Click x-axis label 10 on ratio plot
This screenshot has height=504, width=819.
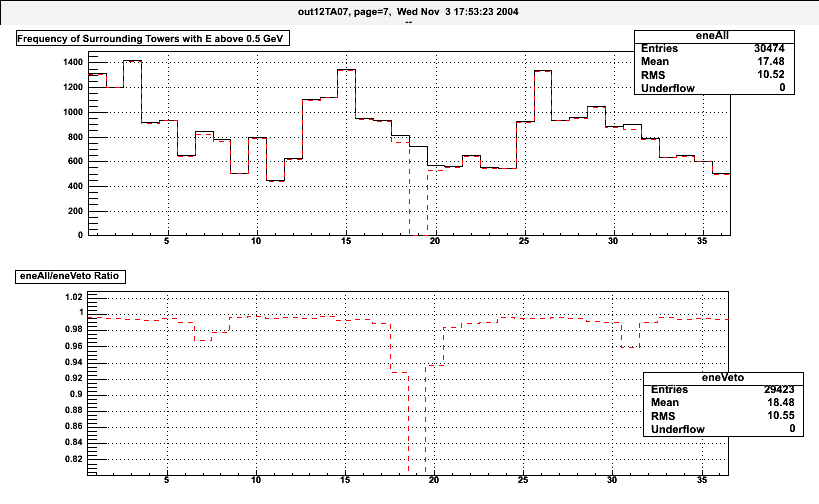(256, 480)
